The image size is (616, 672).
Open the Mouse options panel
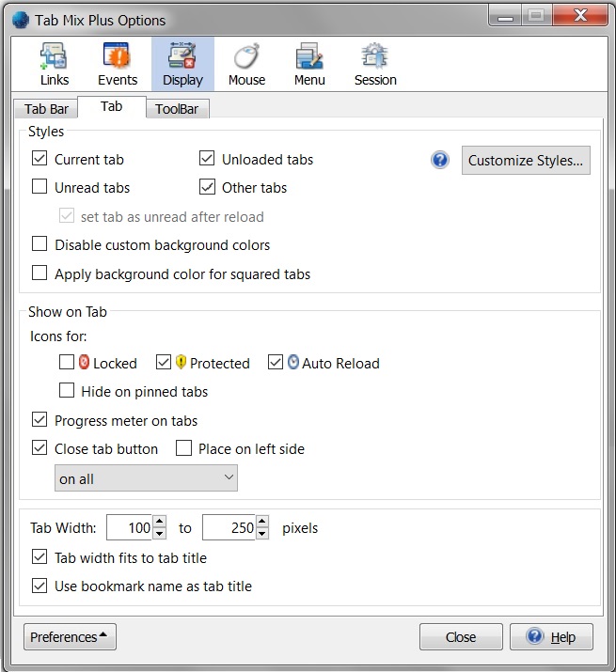pos(246,64)
